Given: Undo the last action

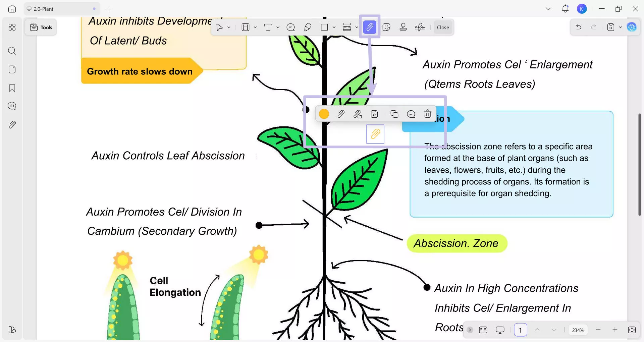Looking at the screenshot, I should (579, 27).
